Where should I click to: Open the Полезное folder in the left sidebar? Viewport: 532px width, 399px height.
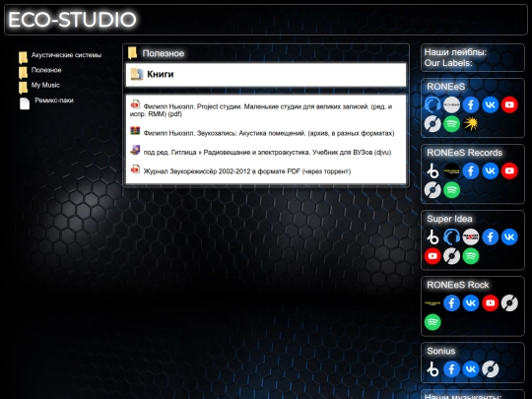pyautogui.click(x=46, y=70)
